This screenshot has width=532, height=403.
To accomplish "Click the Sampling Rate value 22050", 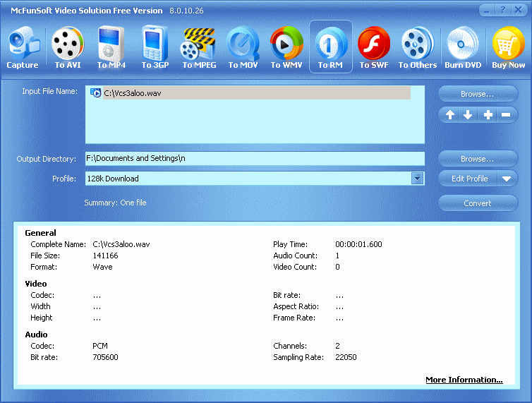I will tap(346, 357).
